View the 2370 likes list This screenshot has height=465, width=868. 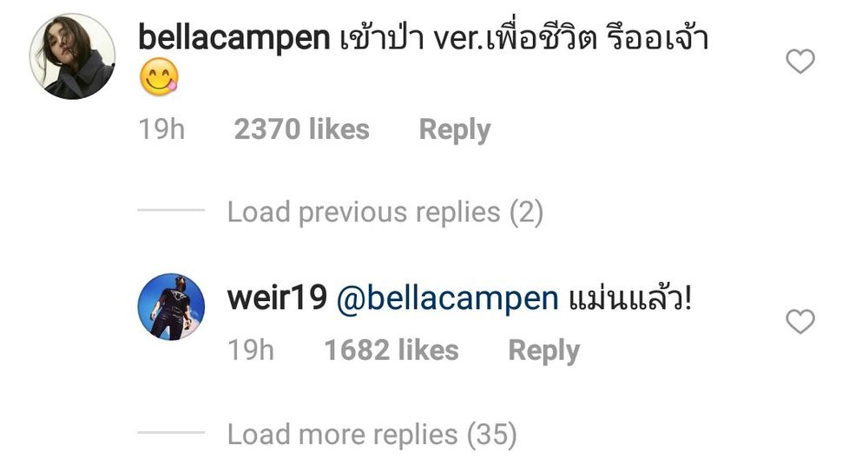tap(302, 129)
